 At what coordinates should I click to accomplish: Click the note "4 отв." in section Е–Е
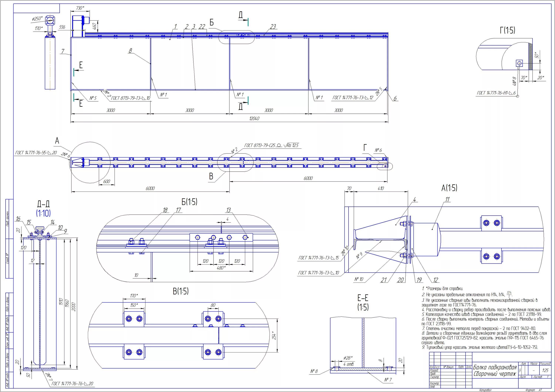click(x=349, y=364)
